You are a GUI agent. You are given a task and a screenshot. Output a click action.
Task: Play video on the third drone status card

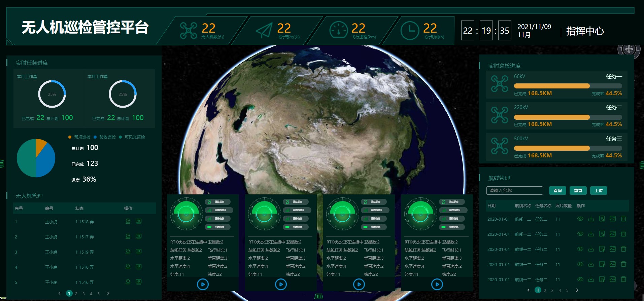tap(359, 285)
